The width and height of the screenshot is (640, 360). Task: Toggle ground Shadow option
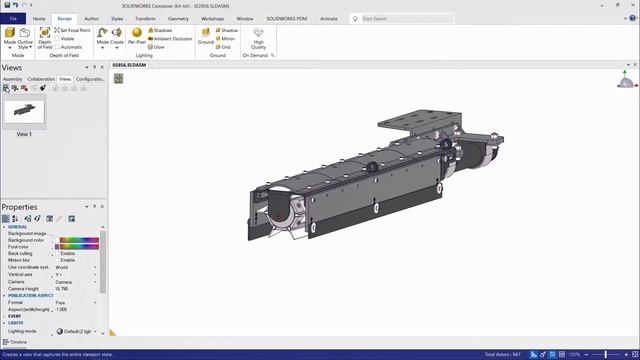pyautogui.click(x=227, y=30)
